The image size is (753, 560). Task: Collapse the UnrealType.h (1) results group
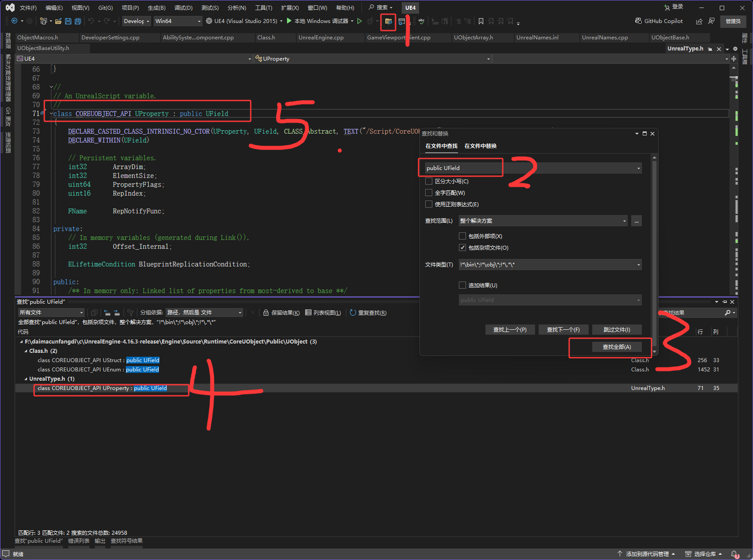(26, 378)
